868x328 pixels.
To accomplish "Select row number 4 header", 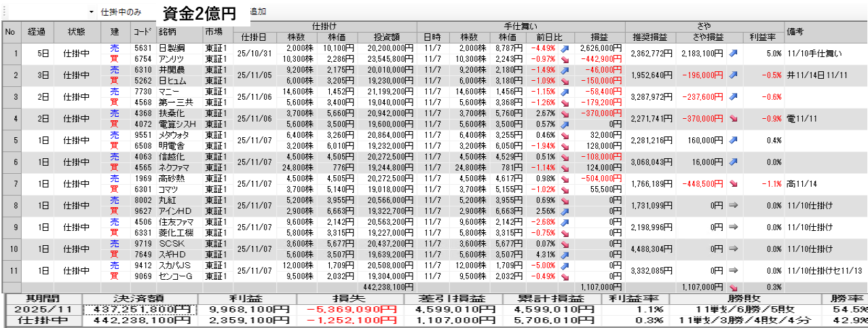I will click(11, 118).
